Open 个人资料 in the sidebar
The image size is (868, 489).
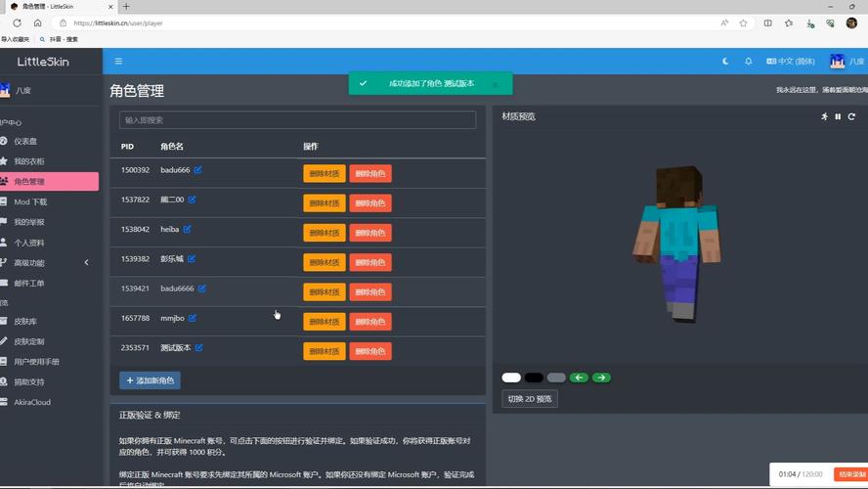coord(28,243)
